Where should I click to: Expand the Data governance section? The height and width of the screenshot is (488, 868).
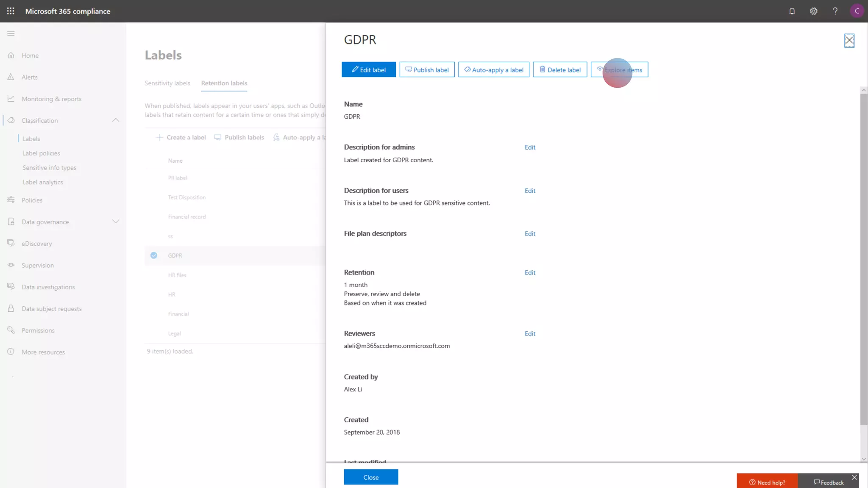116,222
